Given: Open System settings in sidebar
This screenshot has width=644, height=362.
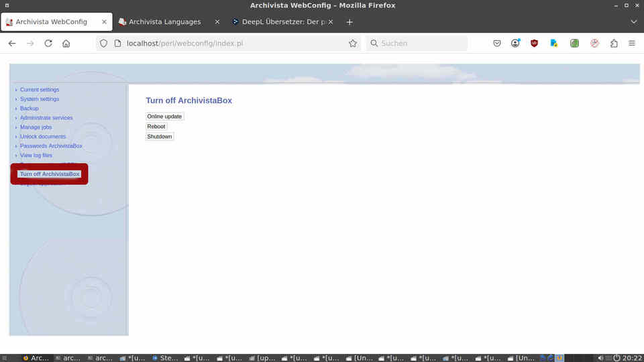Looking at the screenshot, I should click(x=40, y=99).
